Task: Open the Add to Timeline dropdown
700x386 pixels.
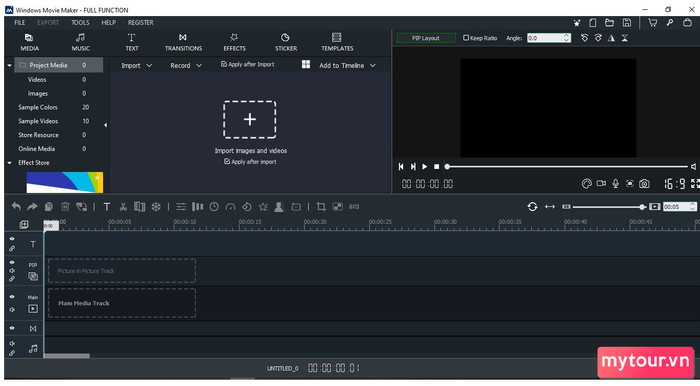Action: [347, 66]
